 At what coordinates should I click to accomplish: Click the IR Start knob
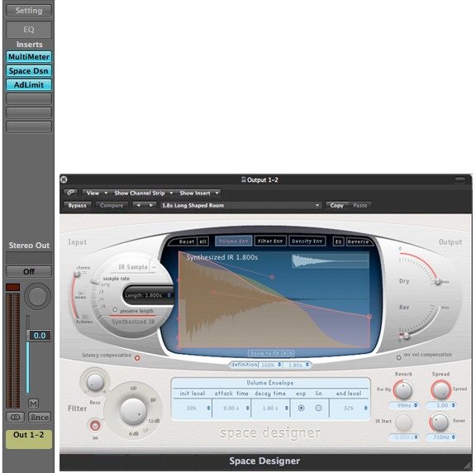tap(404, 423)
